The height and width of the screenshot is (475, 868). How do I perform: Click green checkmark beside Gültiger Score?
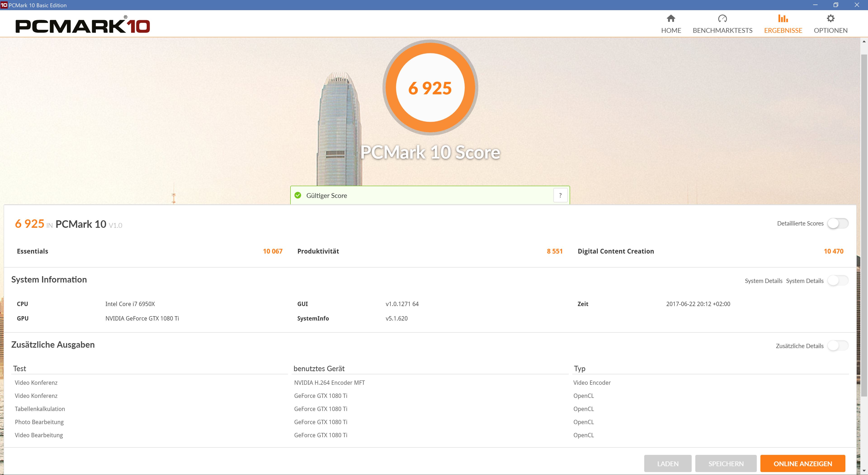(x=298, y=195)
